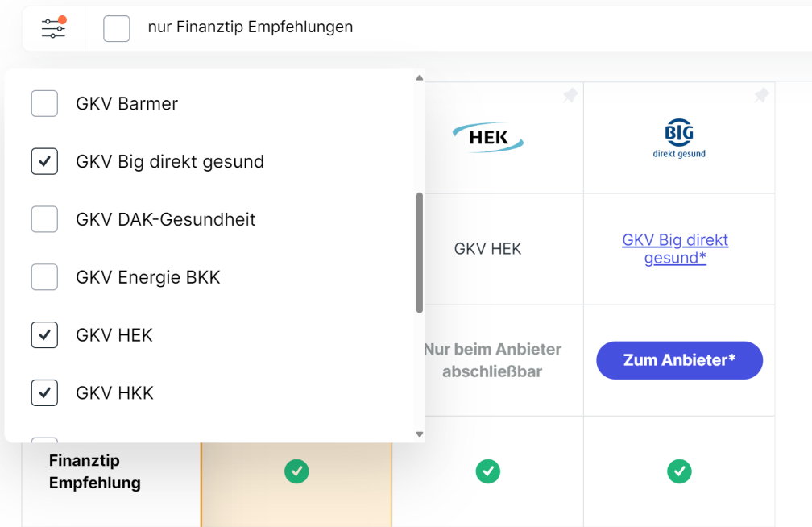Click green checkmark under HEK column

pyautogui.click(x=488, y=471)
